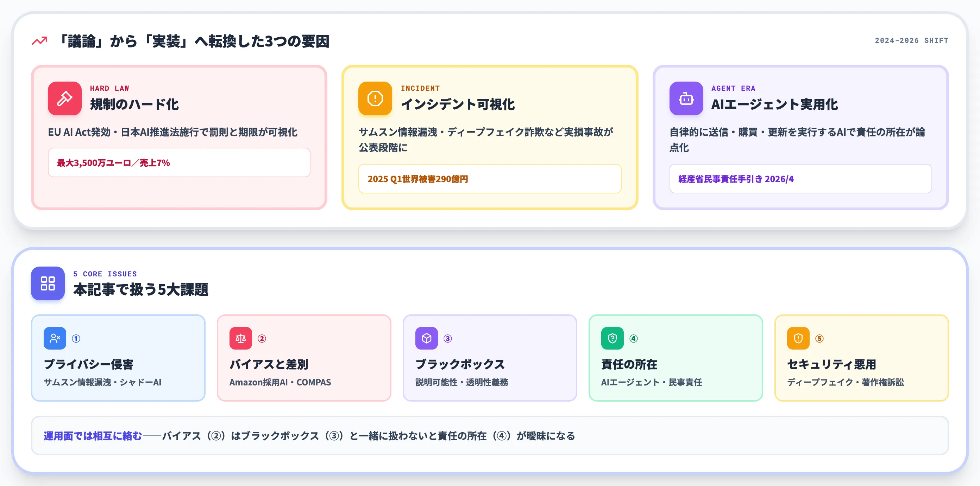Click the バイアスと差別 card title
The width and height of the screenshot is (980, 486).
[269, 364]
